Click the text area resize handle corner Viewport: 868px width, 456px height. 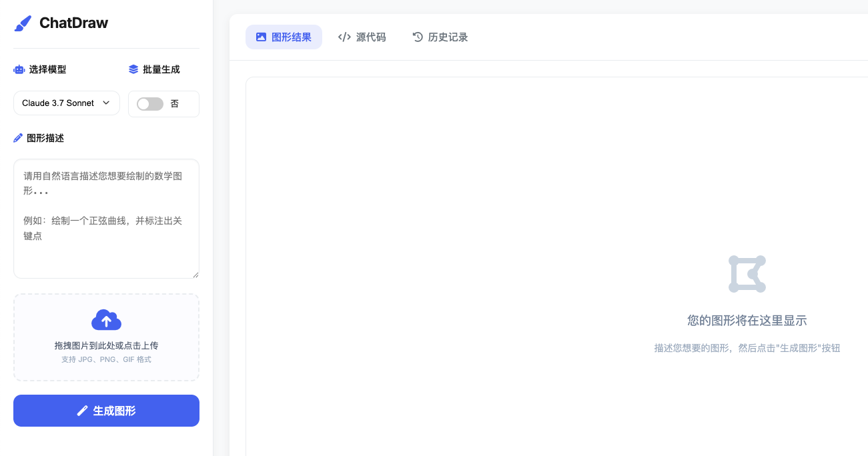195,275
